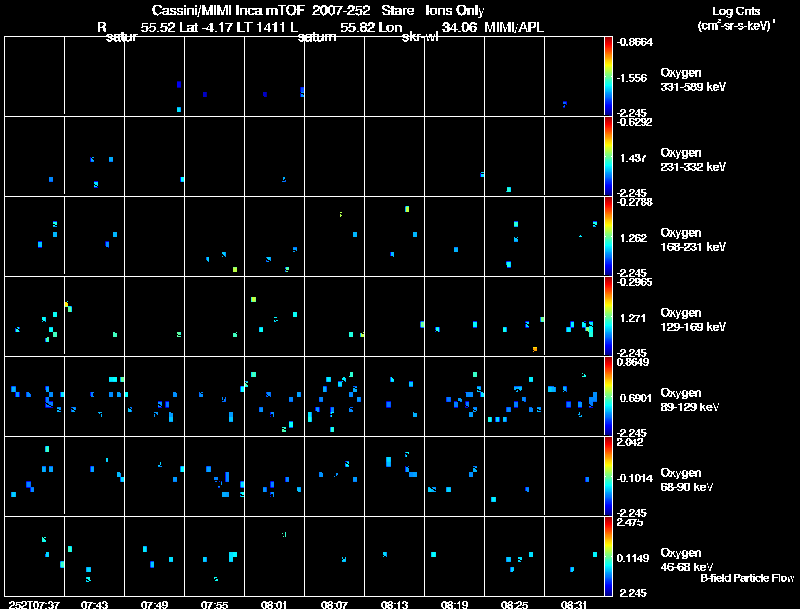Click the '-0.8664' color scale maximum value
Viewport: 800px width, 609px height.
point(634,42)
